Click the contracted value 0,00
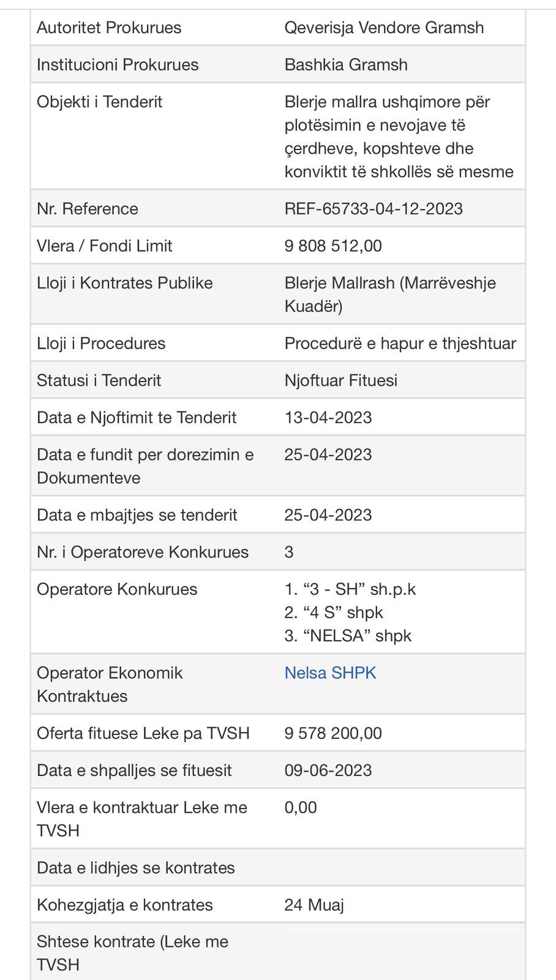 pos(301,807)
